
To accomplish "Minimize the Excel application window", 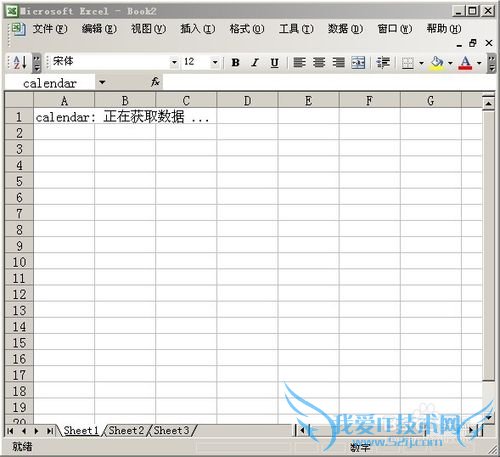I will [459, 11].
